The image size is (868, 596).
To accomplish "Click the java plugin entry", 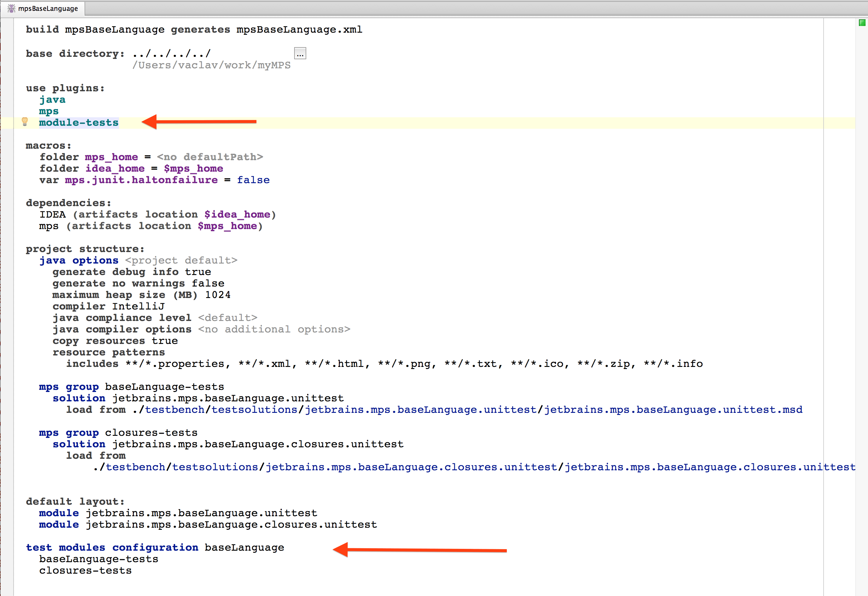I will point(52,100).
